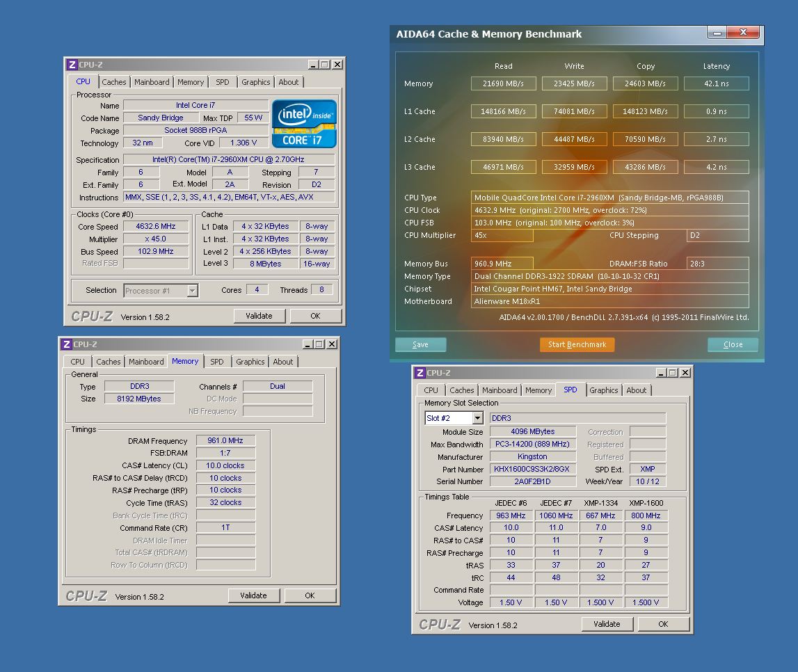The height and width of the screenshot is (672, 798).
Task: Click the Close button in AIDA64 benchmark
Action: [733, 344]
